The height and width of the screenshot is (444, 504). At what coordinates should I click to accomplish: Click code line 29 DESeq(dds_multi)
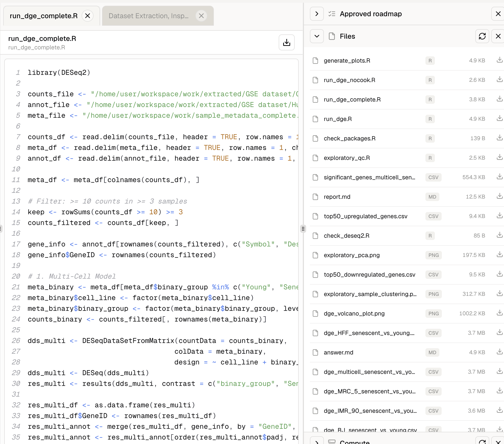pos(88,373)
